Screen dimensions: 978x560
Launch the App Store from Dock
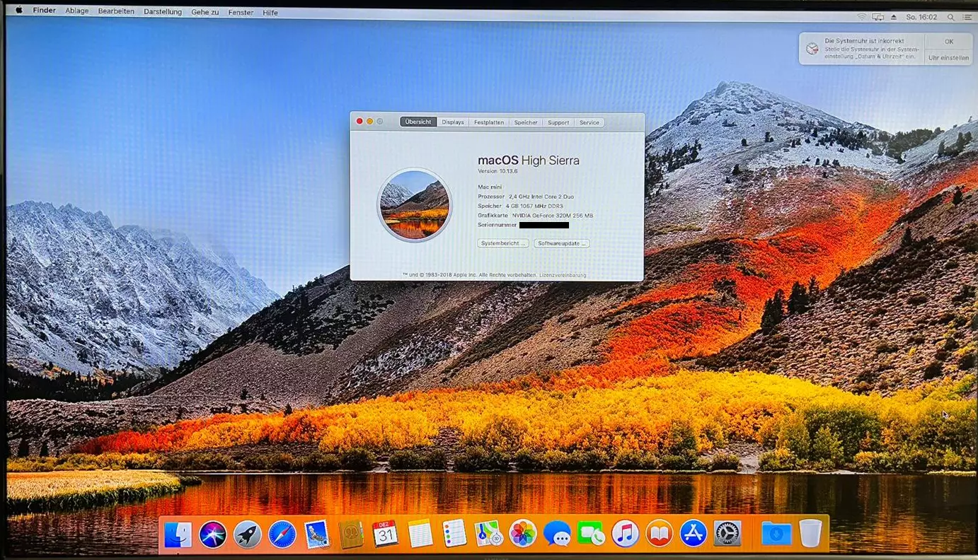tap(694, 534)
